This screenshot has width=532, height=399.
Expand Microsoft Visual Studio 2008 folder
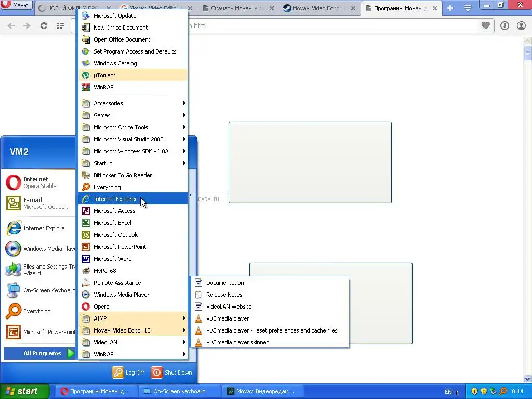(x=133, y=139)
